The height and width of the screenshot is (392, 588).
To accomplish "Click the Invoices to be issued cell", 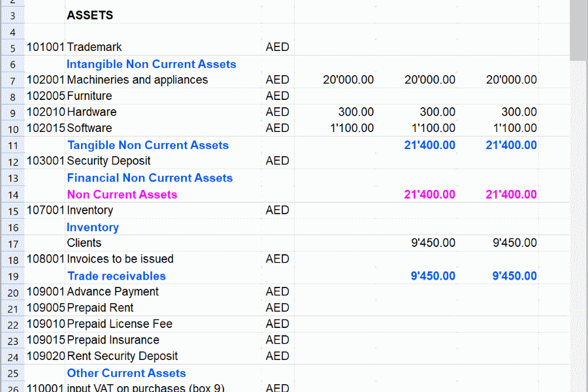I will (120, 259).
